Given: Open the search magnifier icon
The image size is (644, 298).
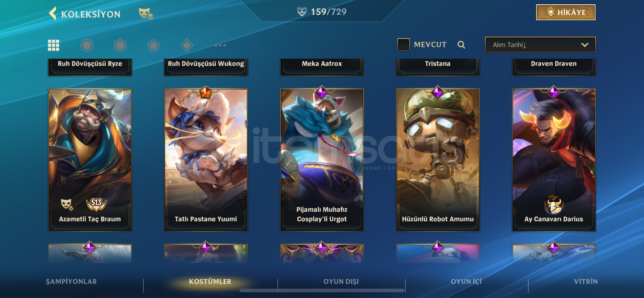Looking at the screenshot, I should 461,45.
